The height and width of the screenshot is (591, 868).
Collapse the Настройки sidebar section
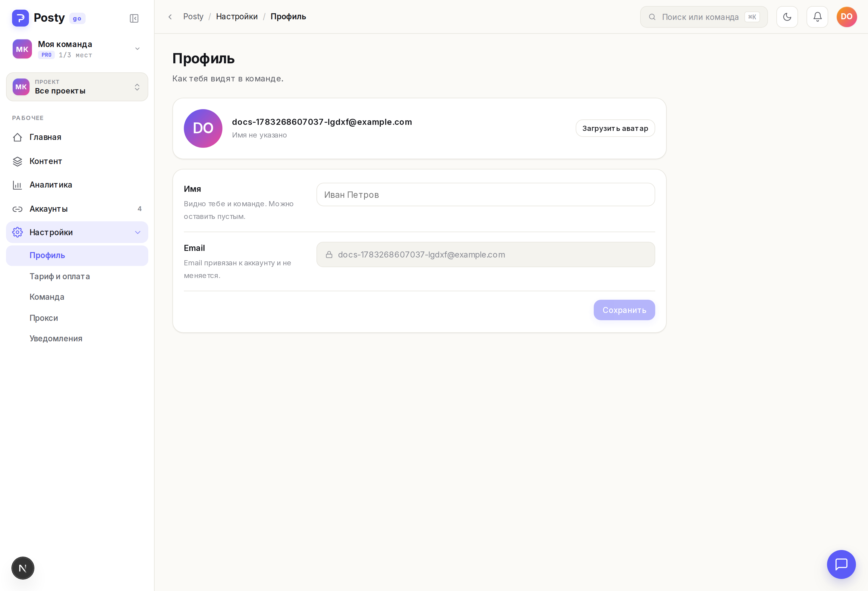pos(77,232)
